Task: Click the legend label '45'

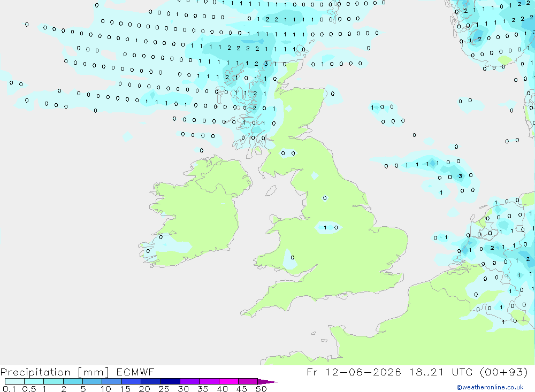Action: pyautogui.click(x=242, y=389)
